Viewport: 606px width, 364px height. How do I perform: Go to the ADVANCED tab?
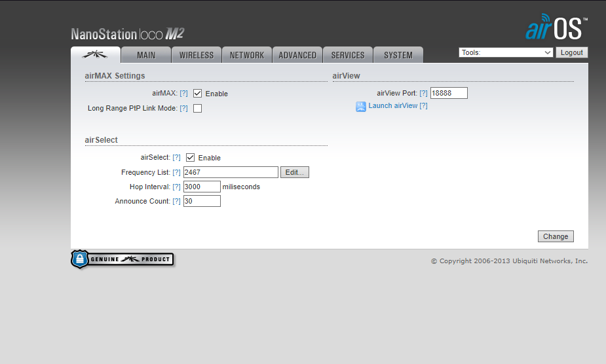(297, 55)
